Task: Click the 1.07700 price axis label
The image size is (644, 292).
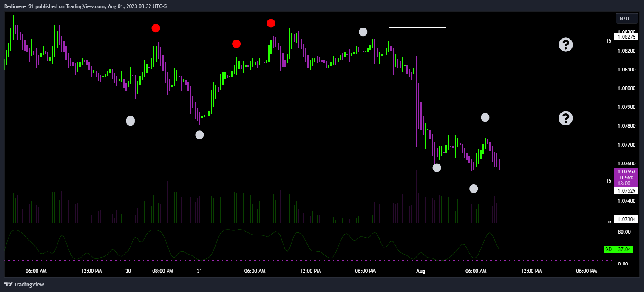Action: pyautogui.click(x=626, y=145)
